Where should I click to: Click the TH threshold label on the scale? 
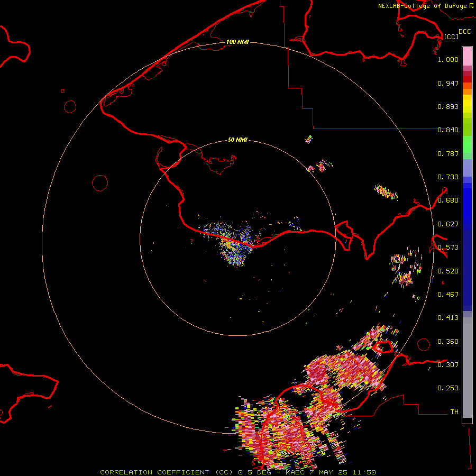click(454, 412)
